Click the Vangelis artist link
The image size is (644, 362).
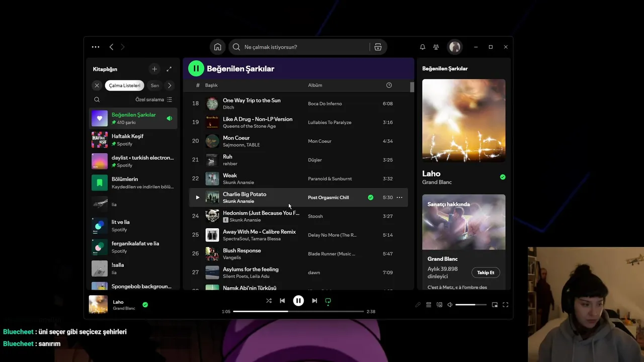point(232,257)
